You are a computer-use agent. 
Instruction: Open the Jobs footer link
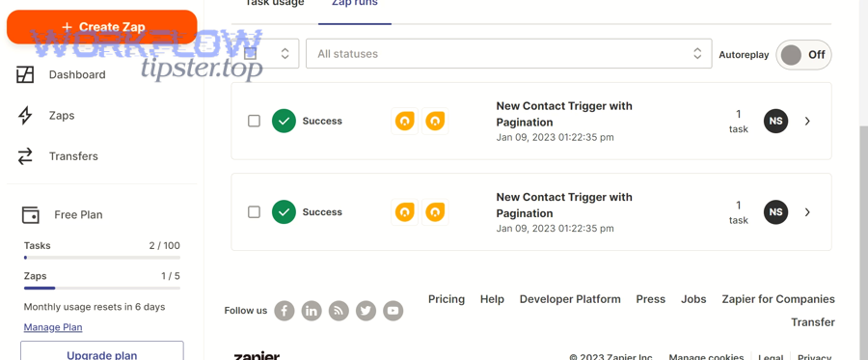point(693,299)
